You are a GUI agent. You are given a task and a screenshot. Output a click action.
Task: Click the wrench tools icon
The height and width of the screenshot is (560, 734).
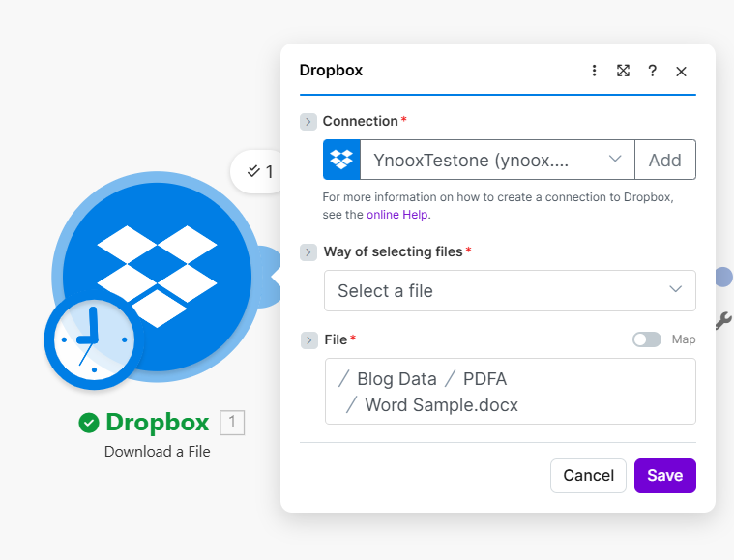coord(723,321)
